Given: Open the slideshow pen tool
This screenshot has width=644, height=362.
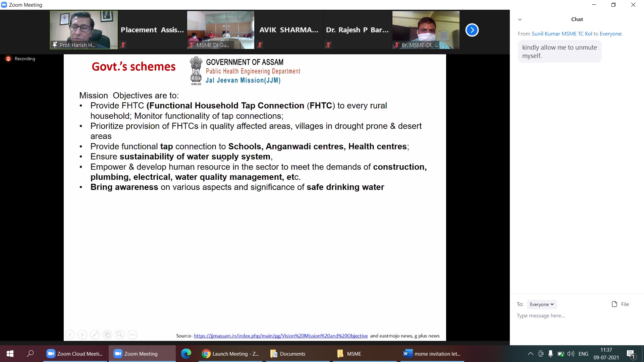Looking at the screenshot, I should 95,335.
